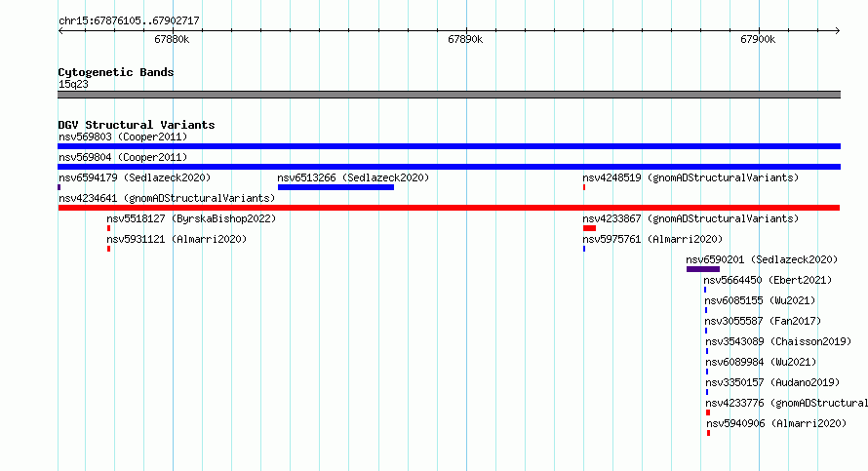868x471 pixels.
Task: Select the gray 15q23 cytogenetic band bar
Action: pyautogui.click(x=449, y=95)
